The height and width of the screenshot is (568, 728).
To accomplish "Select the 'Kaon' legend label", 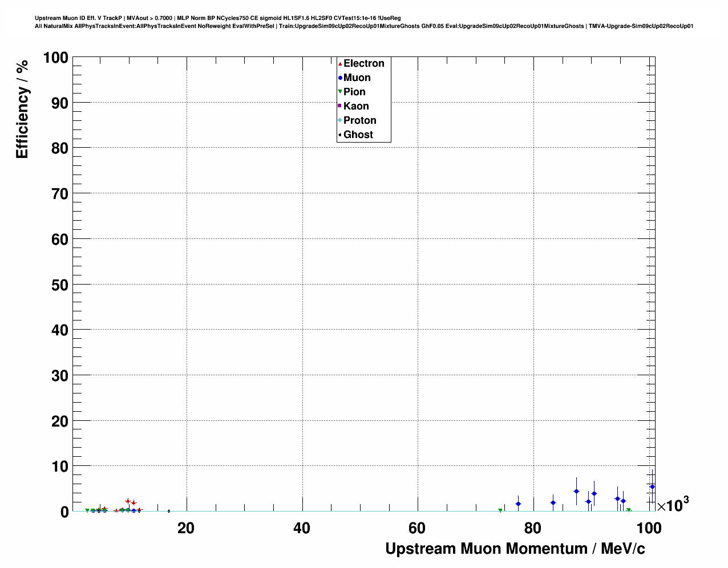I will point(356,106).
